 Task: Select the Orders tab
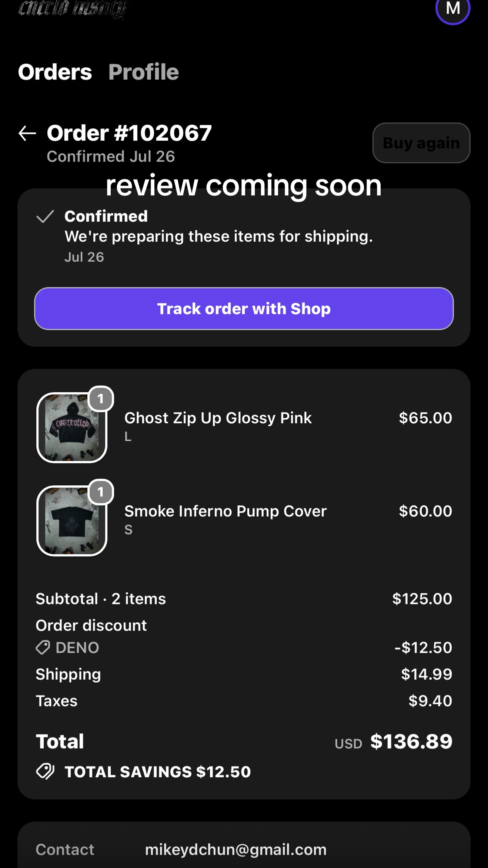[55, 72]
